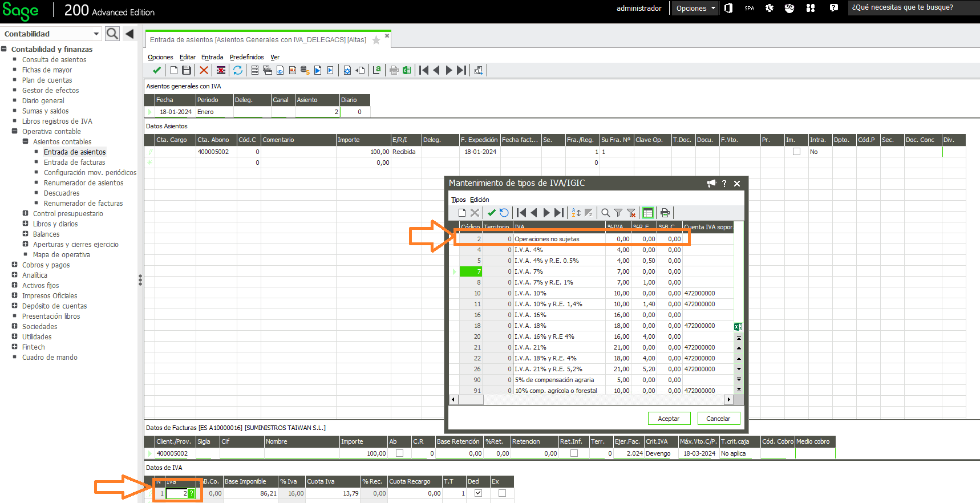The height and width of the screenshot is (503, 980).
Task: Click the document with eye preview icon
Action: coord(280,70)
